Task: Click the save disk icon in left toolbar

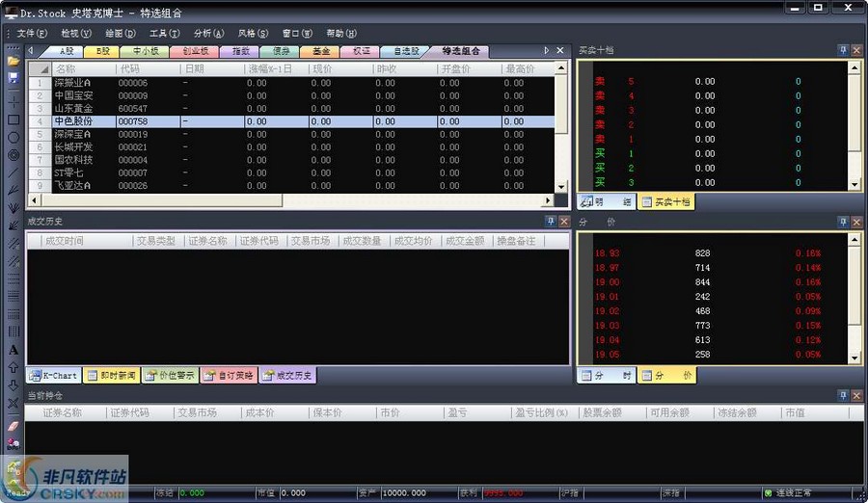Action: coord(14,78)
